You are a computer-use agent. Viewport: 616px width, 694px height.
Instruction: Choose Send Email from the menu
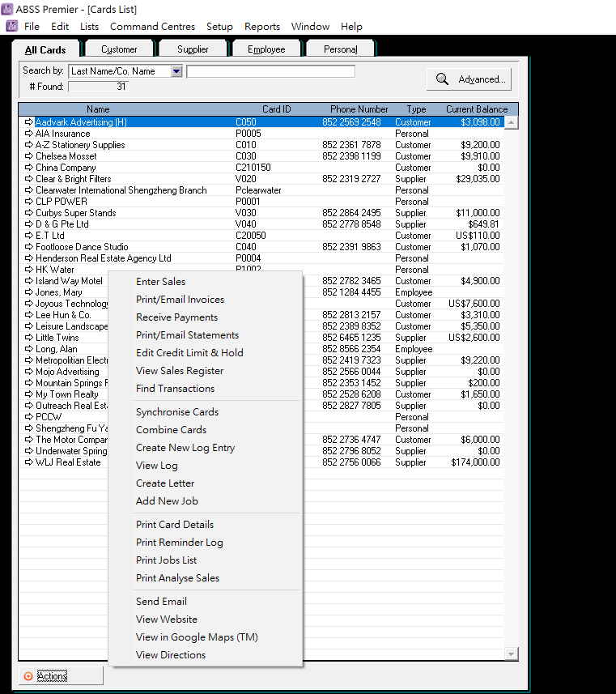pos(162,602)
